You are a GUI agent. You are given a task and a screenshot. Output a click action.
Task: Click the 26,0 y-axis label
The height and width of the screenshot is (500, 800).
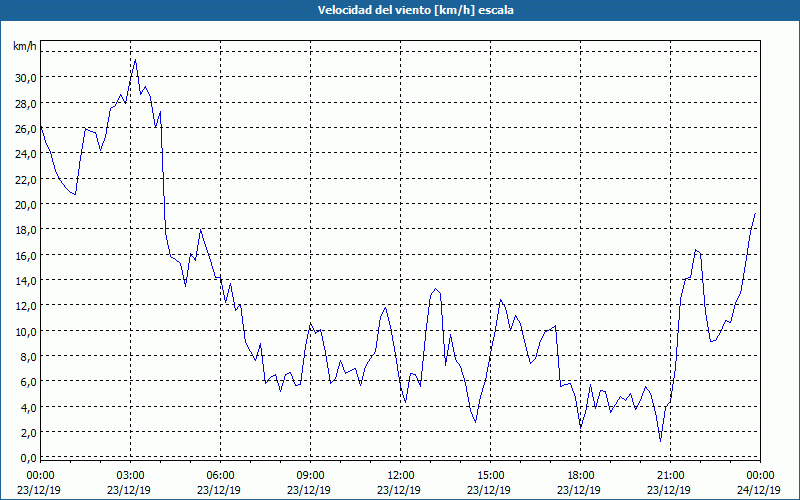[x=26, y=129]
